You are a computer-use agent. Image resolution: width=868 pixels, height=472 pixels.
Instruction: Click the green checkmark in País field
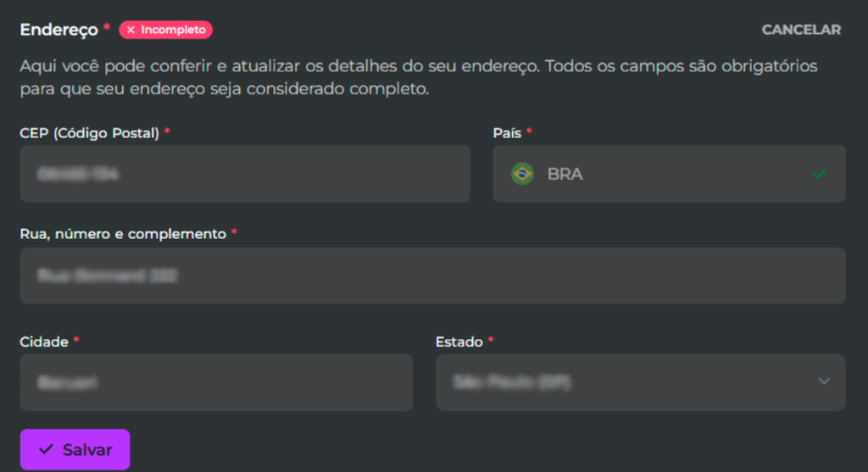(820, 175)
